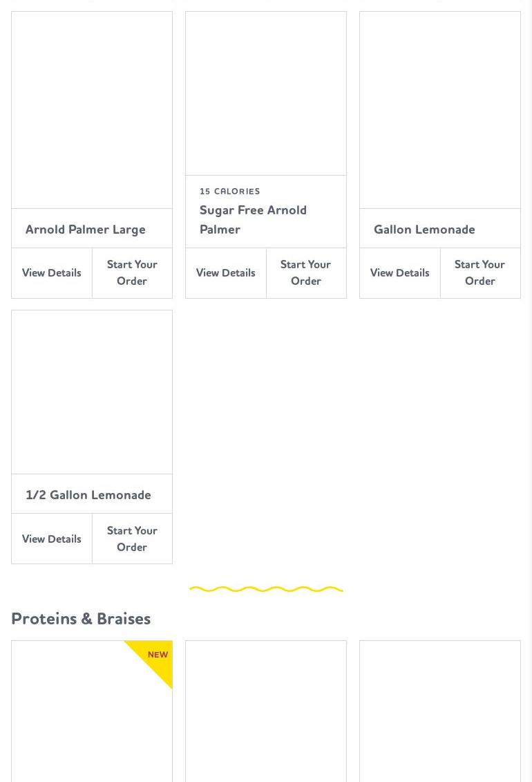Open View Details for Gallon Lemonade

[x=400, y=273]
